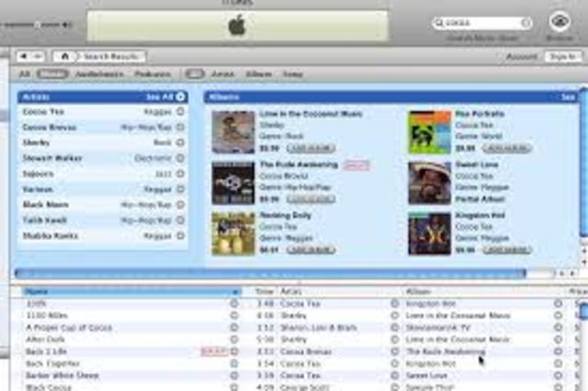Go forward with the right arrow button
Image resolution: width=588 pixels, height=391 pixels.
point(38,57)
